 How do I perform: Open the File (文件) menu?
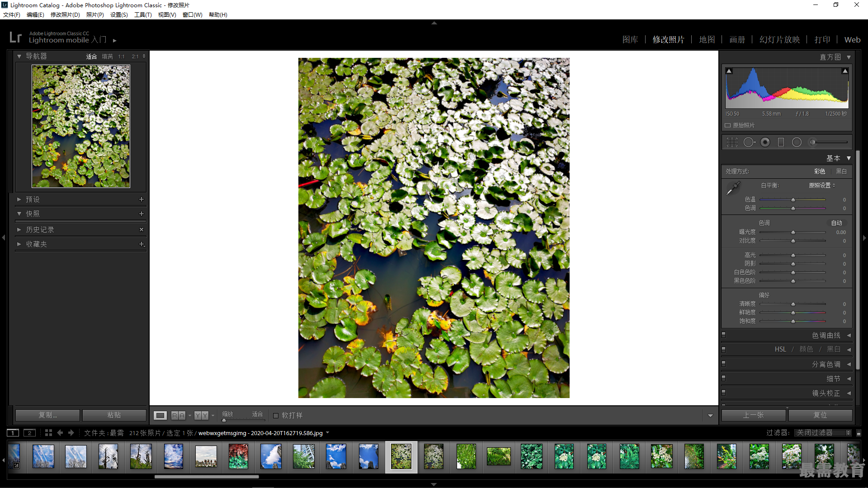tap(12, 14)
